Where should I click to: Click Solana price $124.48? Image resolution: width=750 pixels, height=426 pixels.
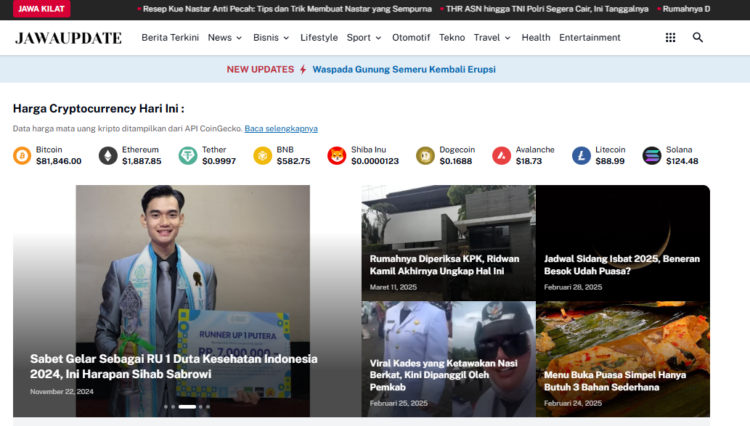tap(682, 161)
